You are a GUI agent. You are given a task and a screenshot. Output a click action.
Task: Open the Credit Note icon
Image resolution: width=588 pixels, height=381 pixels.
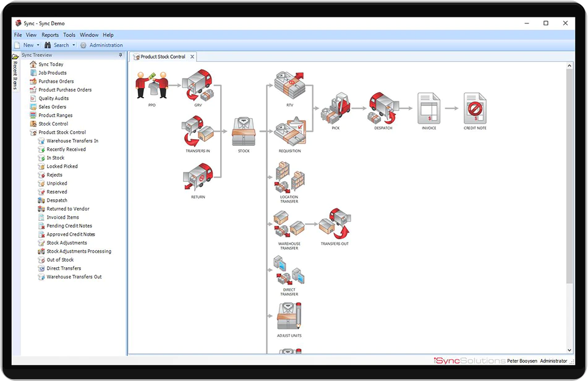click(x=475, y=108)
